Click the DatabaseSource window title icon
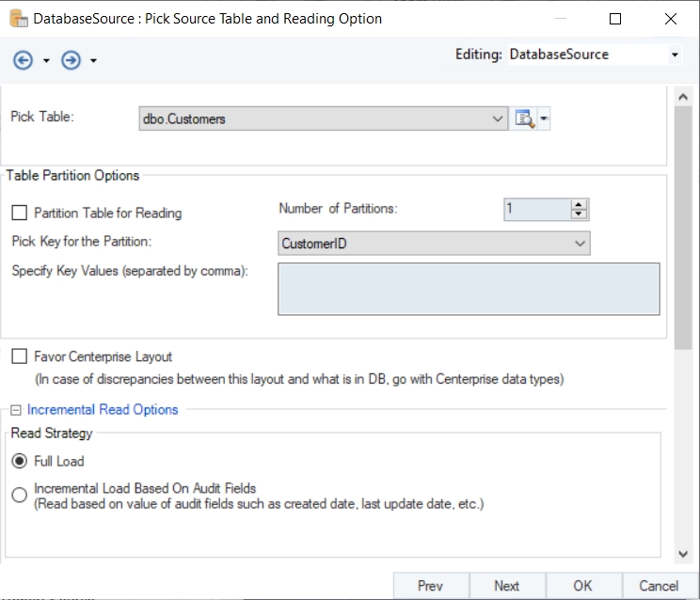 (18, 18)
